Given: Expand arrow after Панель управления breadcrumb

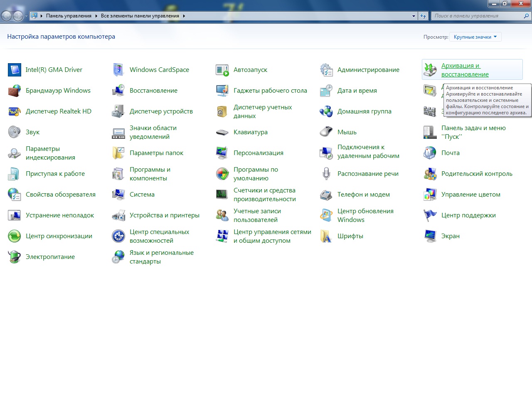Looking at the screenshot, I should pos(96,16).
